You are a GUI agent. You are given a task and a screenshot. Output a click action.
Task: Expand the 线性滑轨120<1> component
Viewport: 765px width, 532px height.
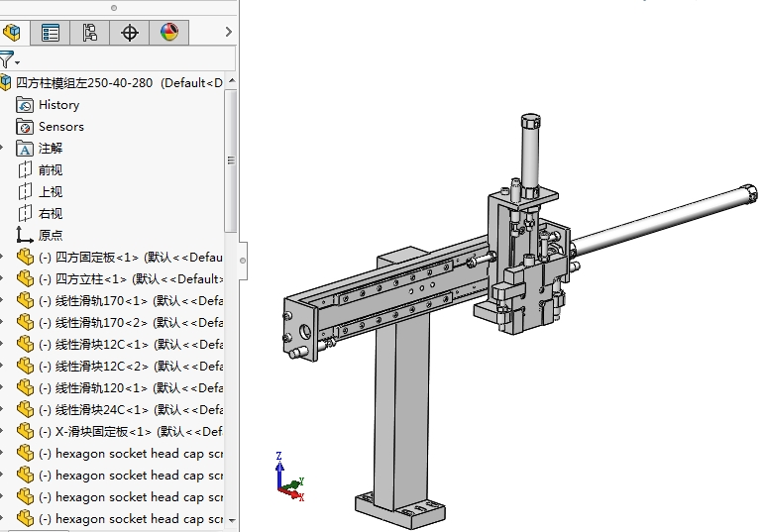pyautogui.click(x=2, y=388)
